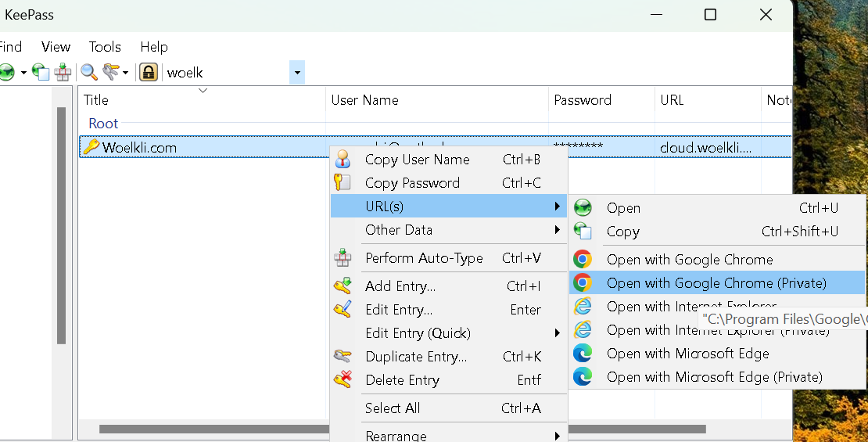Open the View menu
Screen dimensions: 868x442
56,47
